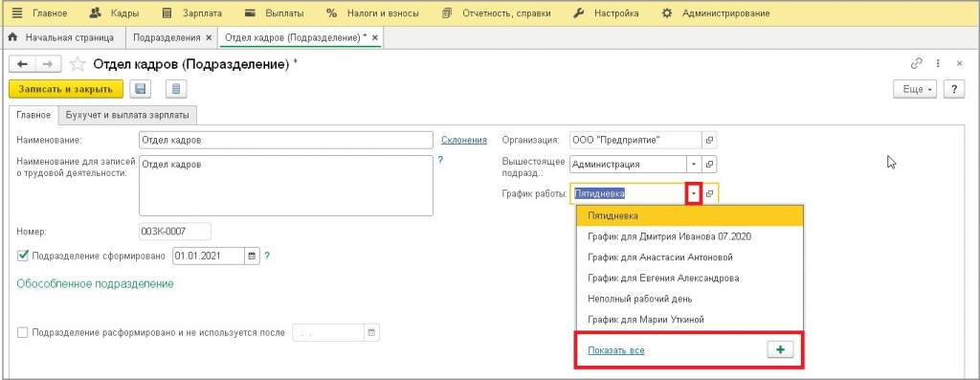Add the form to favorites via star
Image resolution: width=980 pixels, height=380 pixels.
point(78,64)
